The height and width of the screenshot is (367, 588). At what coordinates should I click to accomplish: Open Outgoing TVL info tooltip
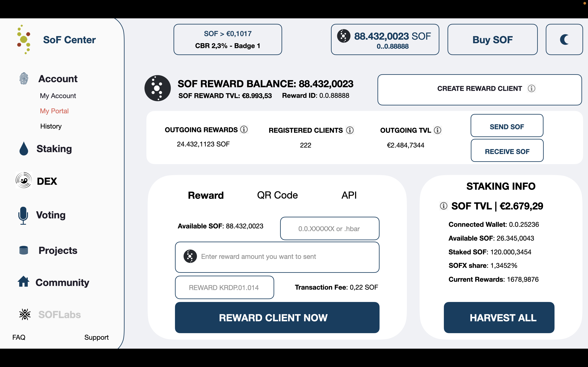[x=438, y=130]
